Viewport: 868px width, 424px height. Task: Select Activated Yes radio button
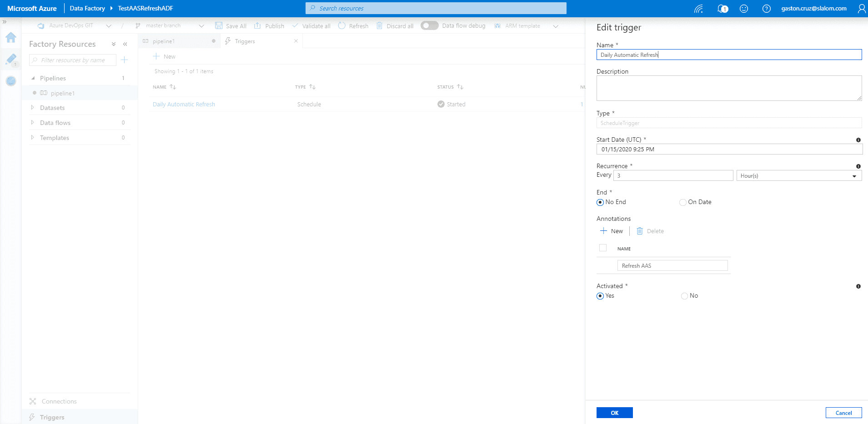coord(600,296)
